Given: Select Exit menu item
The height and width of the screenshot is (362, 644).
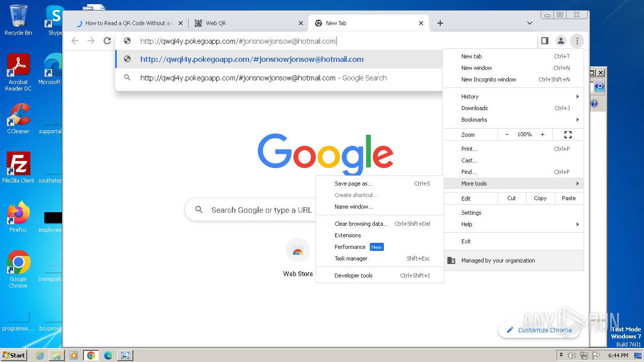Looking at the screenshot, I should pos(513,241).
